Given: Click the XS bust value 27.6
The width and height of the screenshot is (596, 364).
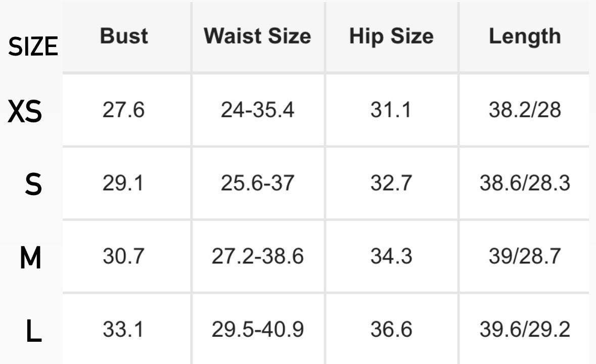Looking at the screenshot, I should click(x=123, y=110).
